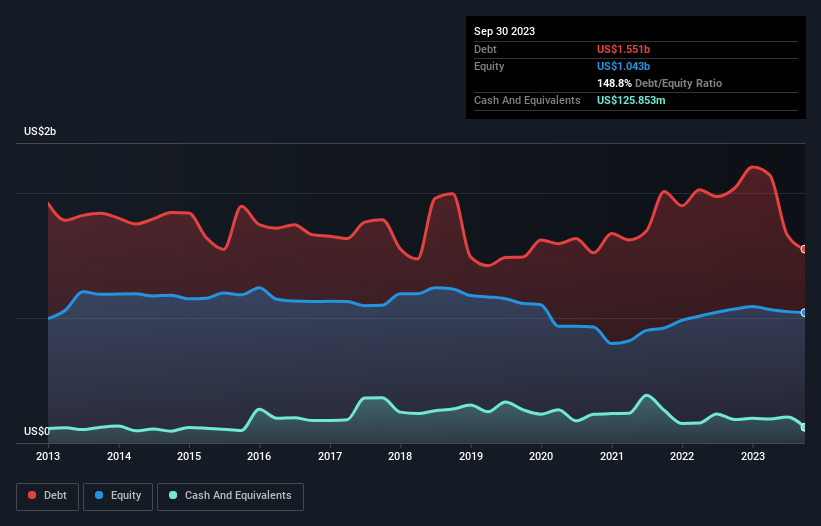The image size is (821, 526).
Task: Click the US$0 y-axis label
Action: [36, 432]
